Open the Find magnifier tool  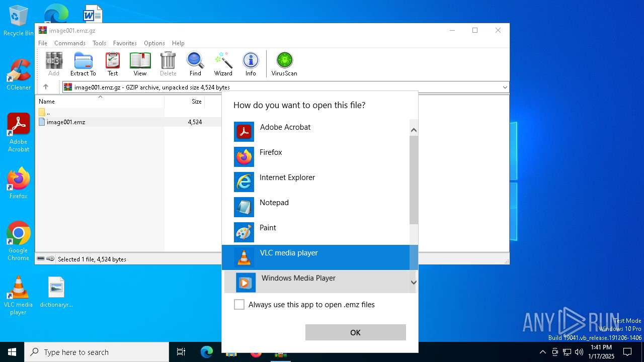[x=195, y=64]
